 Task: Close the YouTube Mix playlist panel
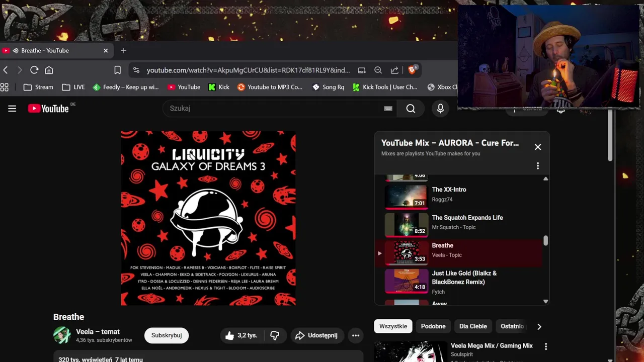click(538, 147)
